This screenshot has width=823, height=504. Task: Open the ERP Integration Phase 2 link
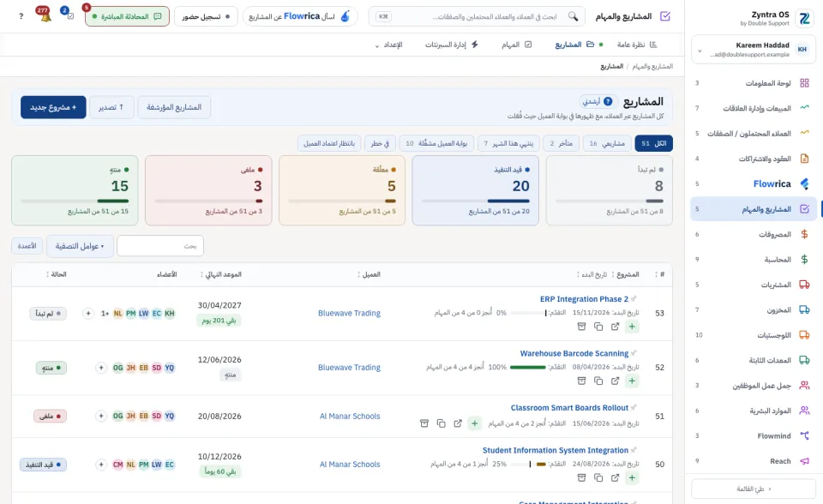click(584, 299)
